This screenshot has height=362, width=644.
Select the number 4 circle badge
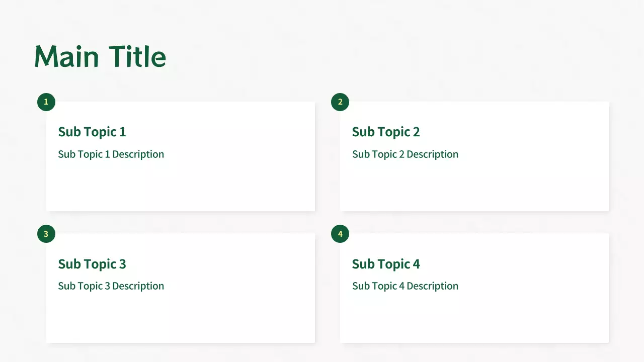340,234
